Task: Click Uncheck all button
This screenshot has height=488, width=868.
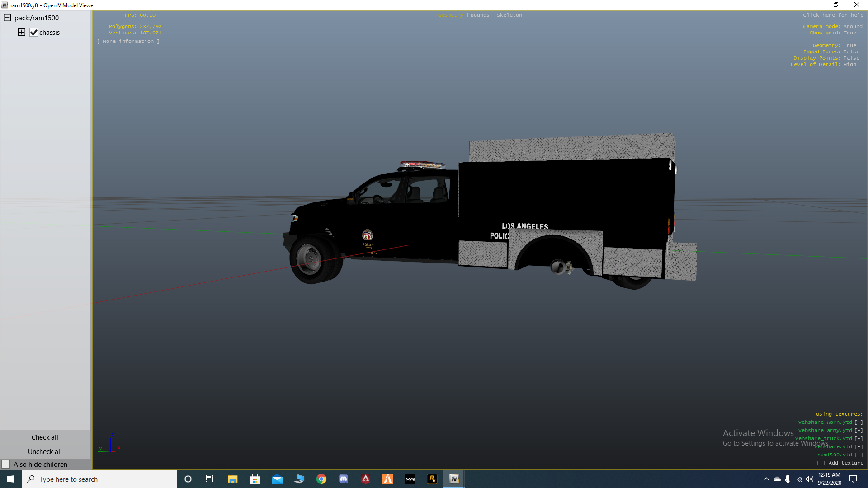Action: [45, 452]
